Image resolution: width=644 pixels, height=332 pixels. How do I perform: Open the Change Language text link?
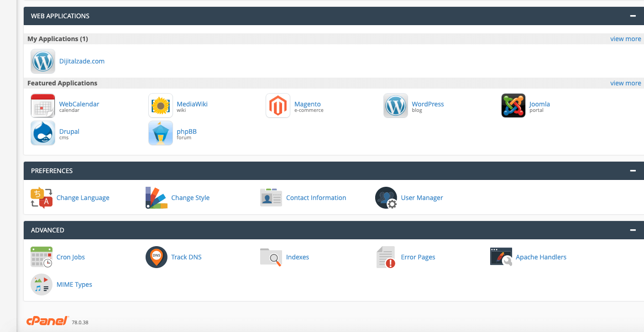click(x=83, y=198)
